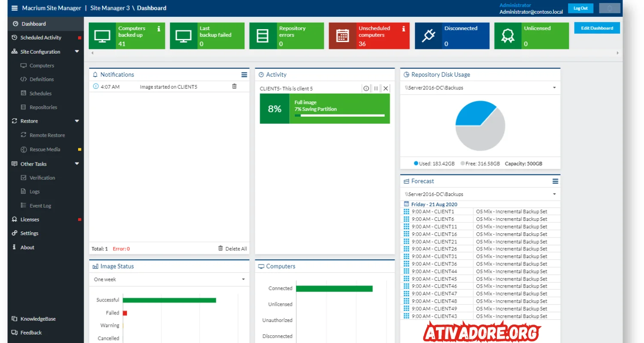Delete the CLIENT5 notification with trash icon
Screen dimensions: 644x343
(x=234, y=86)
